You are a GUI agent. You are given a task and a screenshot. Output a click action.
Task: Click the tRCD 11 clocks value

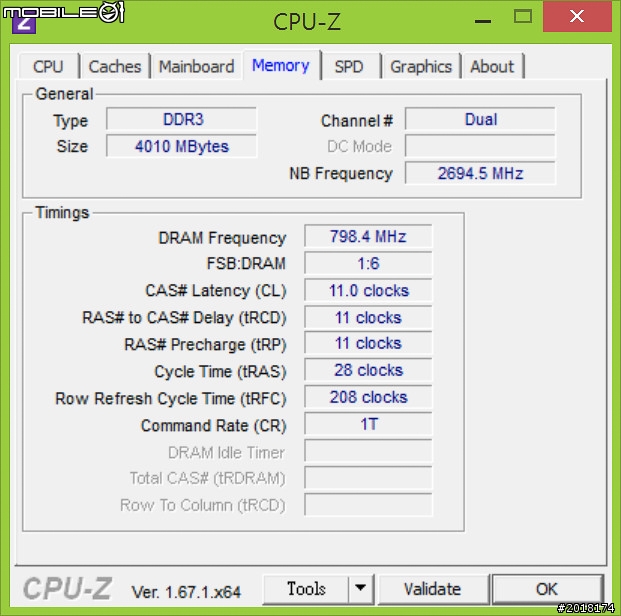(368, 317)
